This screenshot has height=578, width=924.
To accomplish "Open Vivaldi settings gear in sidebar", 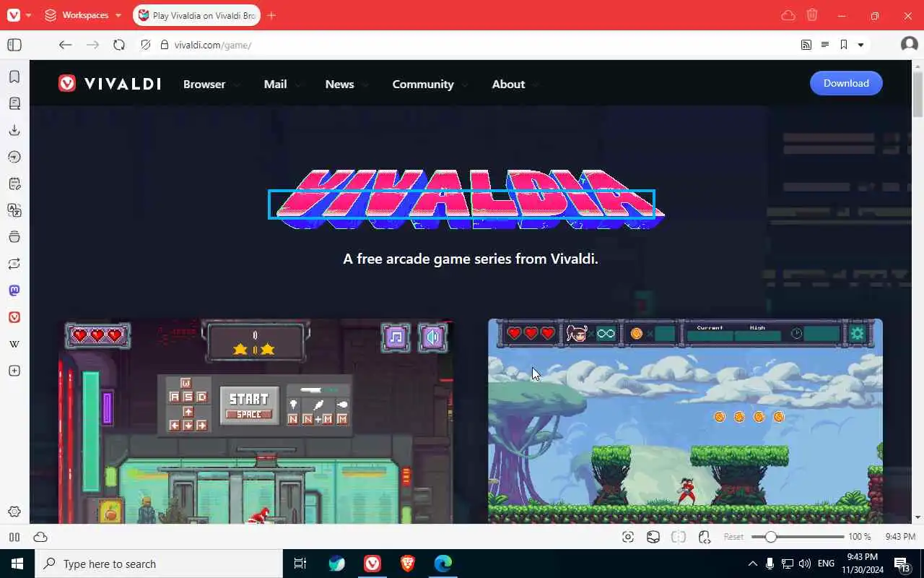I will click(14, 512).
